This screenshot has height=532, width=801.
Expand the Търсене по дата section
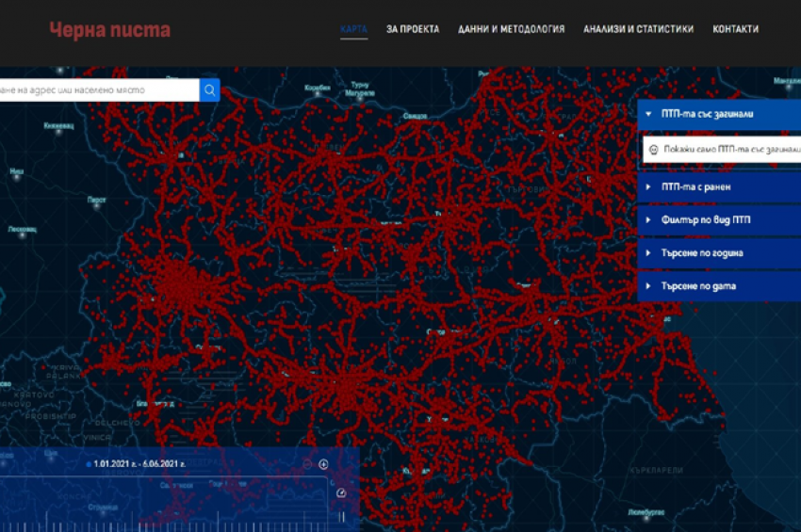coord(718,285)
